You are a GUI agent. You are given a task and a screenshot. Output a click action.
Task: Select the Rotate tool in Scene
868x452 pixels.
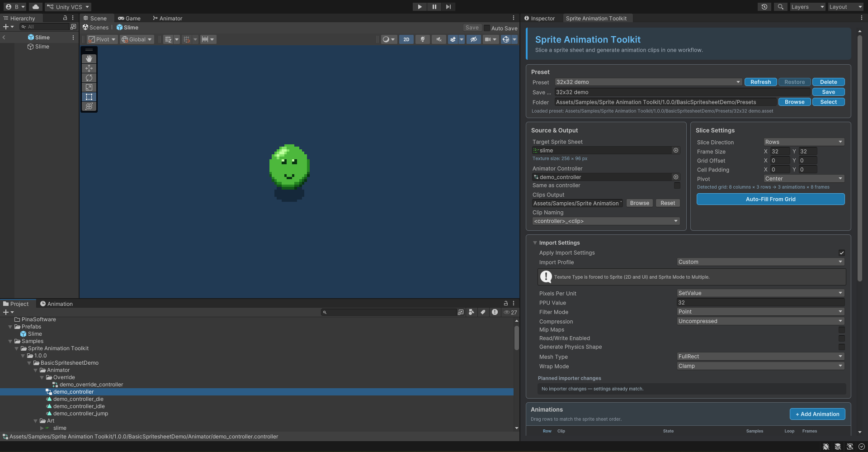[x=89, y=78]
